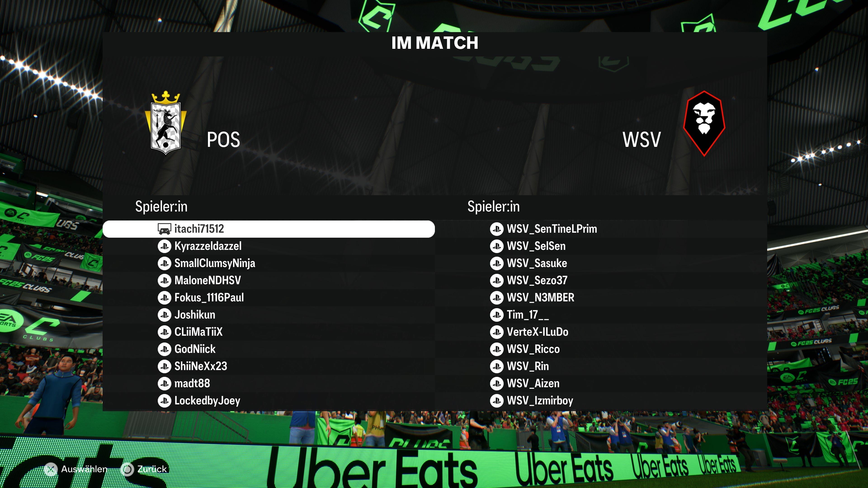Click the WSV lion badge
The height and width of the screenshot is (488, 868).
[704, 123]
